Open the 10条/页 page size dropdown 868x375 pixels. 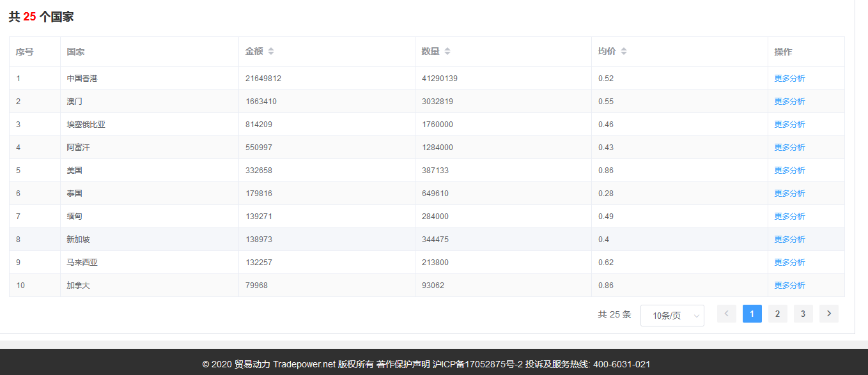672,315
